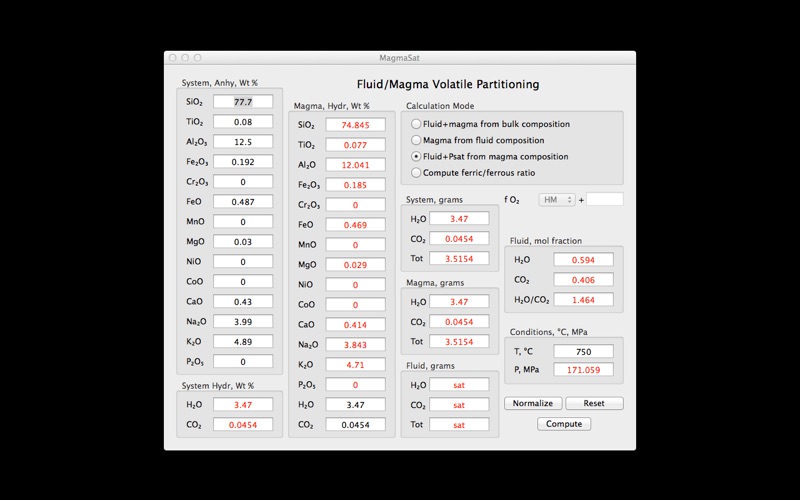Click the MagmaSat window title
This screenshot has height=500, width=800.
399,58
